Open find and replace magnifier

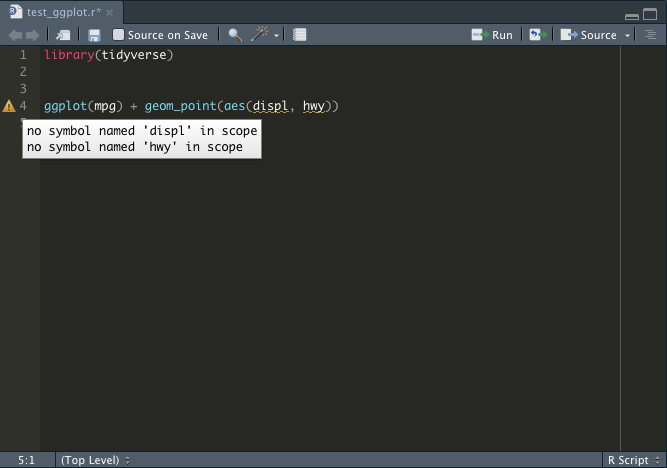[x=235, y=35]
